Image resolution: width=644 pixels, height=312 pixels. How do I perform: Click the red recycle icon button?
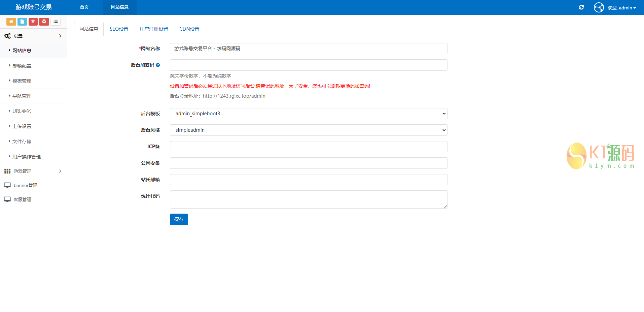pos(44,22)
